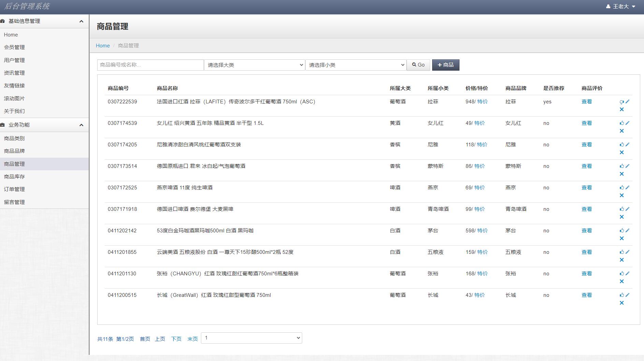Click the +商品 add product button

[445, 65]
